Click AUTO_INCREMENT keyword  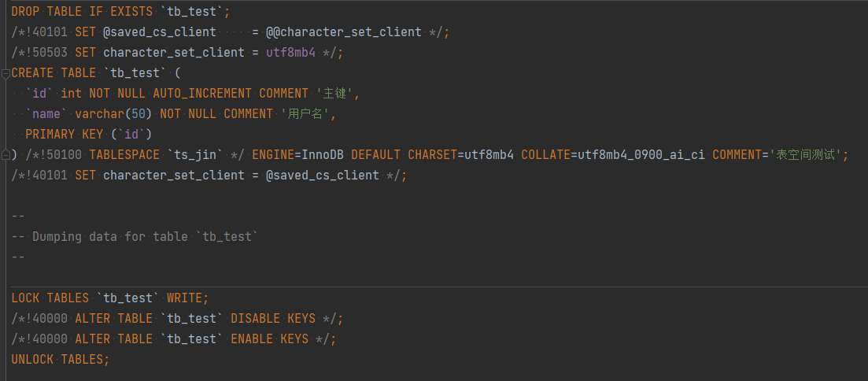[202, 94]
